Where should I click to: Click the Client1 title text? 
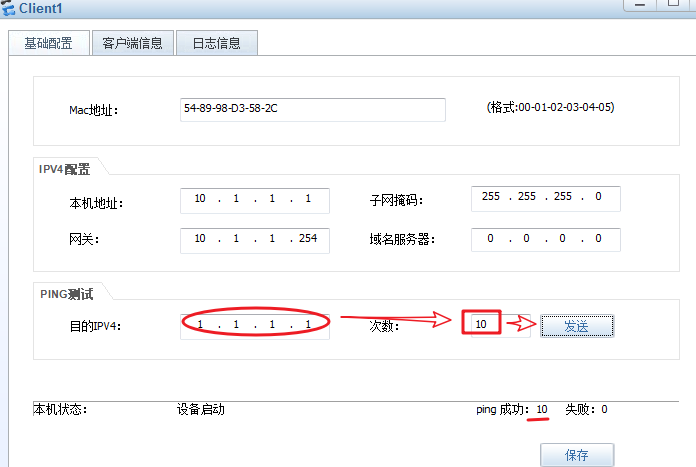point(40,8)
